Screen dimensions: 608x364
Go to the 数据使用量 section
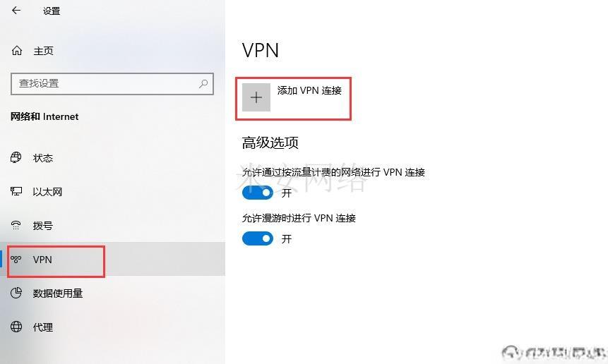tap(58, 293)
